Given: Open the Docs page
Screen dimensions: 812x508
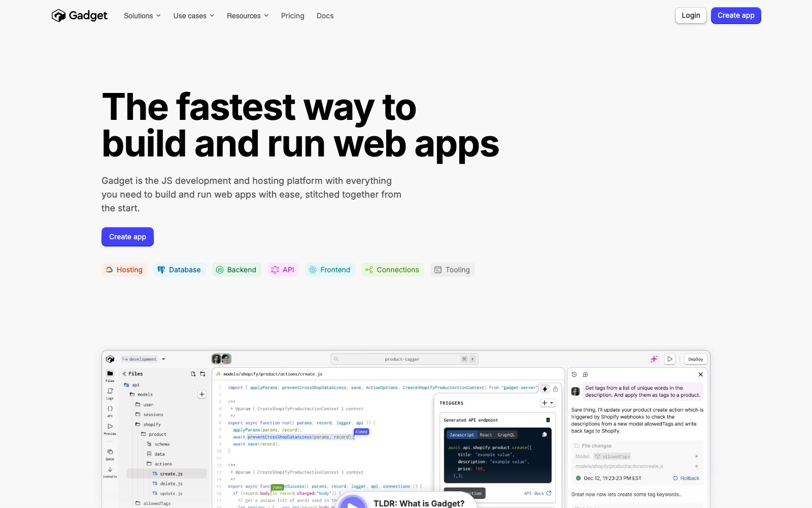Looking at the screenshot, I should tap(325, 16).
